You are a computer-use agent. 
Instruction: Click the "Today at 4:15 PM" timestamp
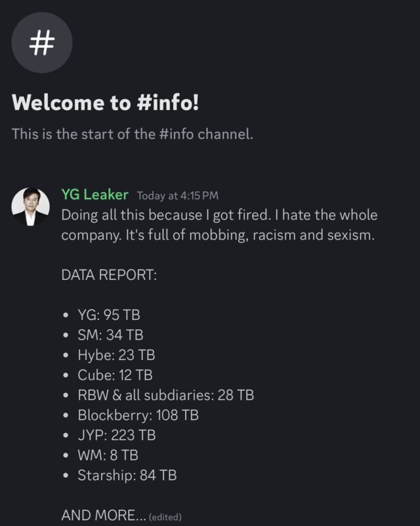pyautogui.click(x=178, y=195)
